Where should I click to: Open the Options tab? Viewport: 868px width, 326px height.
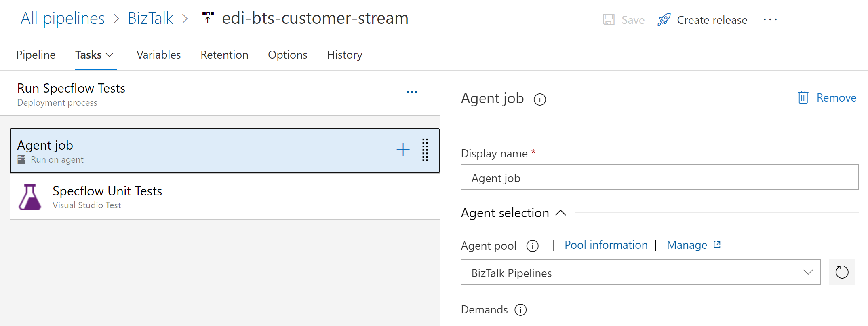click(x=288, y=55)
